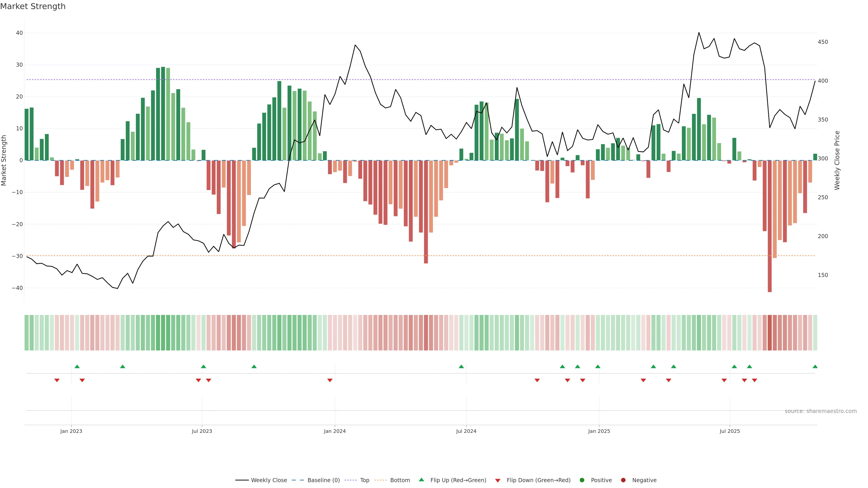Click the Flip Down (Green→Red) legend triangle
868x488 pixels.
tap(498, 481)
